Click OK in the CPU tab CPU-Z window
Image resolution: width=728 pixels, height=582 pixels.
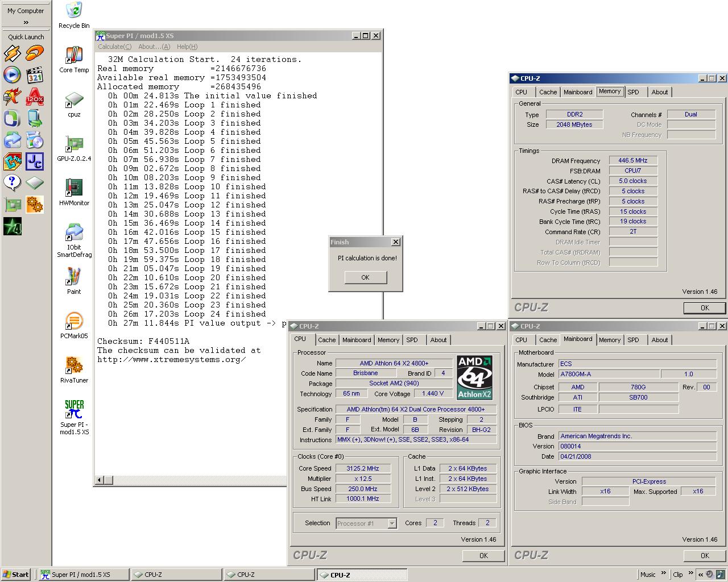(483, 556)
